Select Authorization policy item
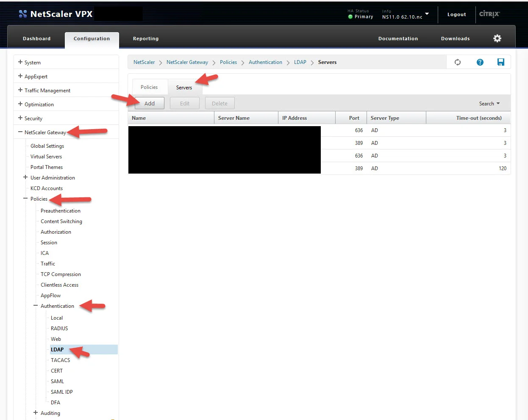The width and height of the screenshot is (528, 420). point(56,232)
